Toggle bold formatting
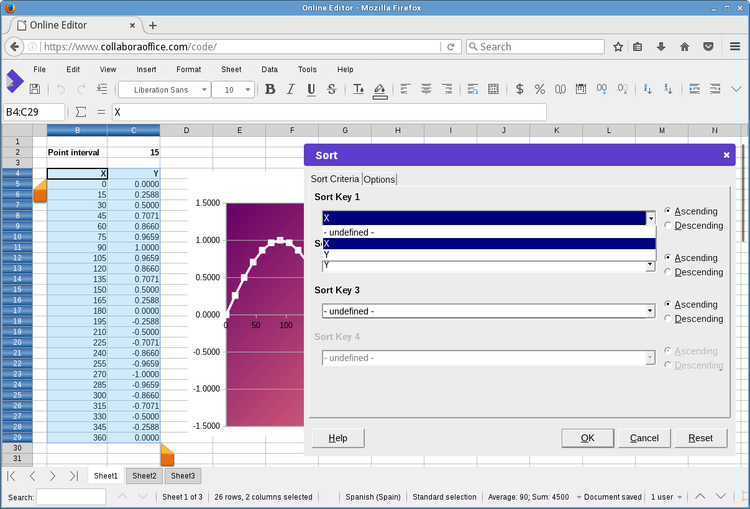This screenshot has width=750, height=509. click(270, 89)
